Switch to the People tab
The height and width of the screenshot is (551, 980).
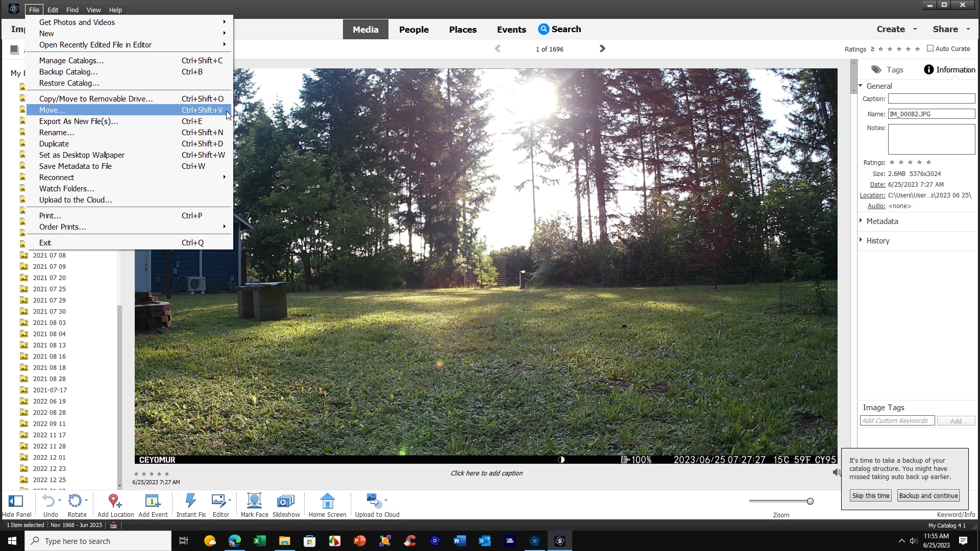pos(413,29)
